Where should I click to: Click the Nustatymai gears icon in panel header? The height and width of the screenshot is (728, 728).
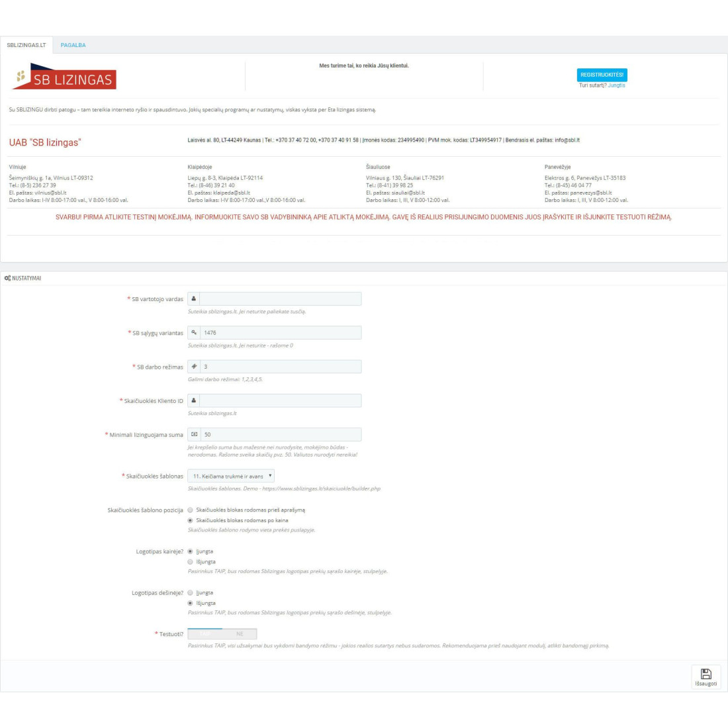[7, 279]
